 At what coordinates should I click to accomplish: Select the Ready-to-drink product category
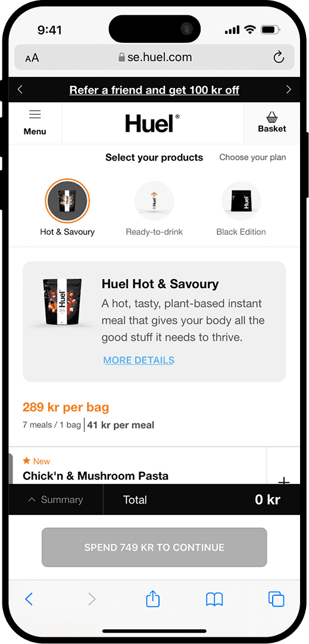click(154, 208)
